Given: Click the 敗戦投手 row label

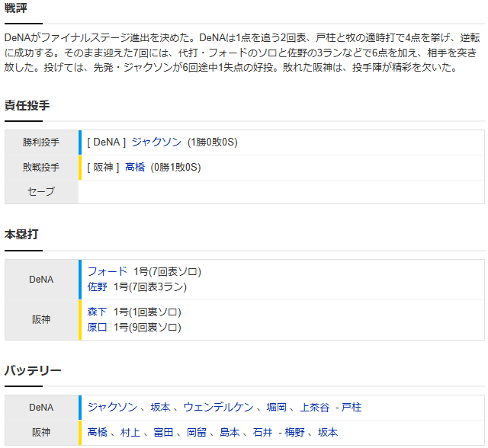Looking at the screenshot, I should tap(41, 168).
